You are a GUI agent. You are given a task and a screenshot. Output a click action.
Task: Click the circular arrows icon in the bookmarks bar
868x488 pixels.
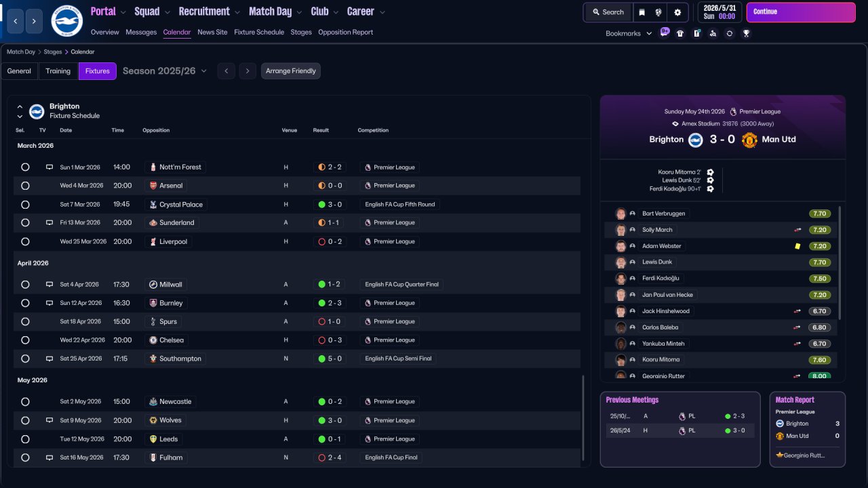(x=730, y=33)
